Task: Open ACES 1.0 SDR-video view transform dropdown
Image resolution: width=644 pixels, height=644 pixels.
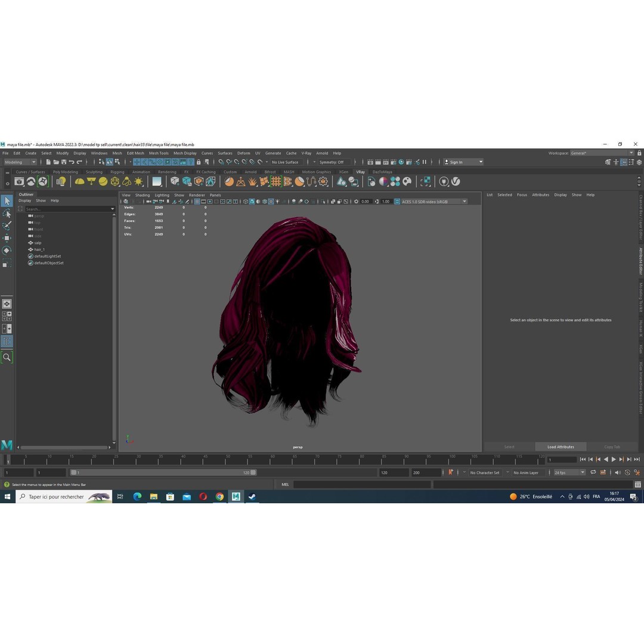Action: (434, 202)
